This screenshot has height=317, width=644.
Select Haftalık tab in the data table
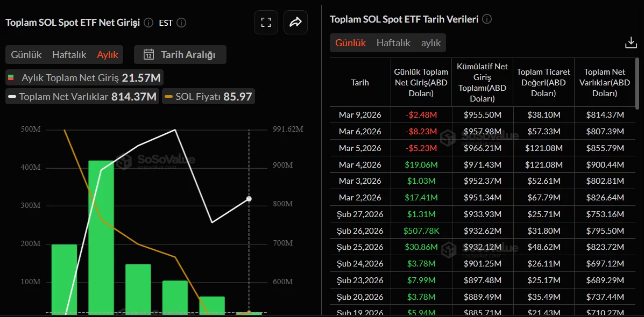pyautogui.click(x=393, y=43)
